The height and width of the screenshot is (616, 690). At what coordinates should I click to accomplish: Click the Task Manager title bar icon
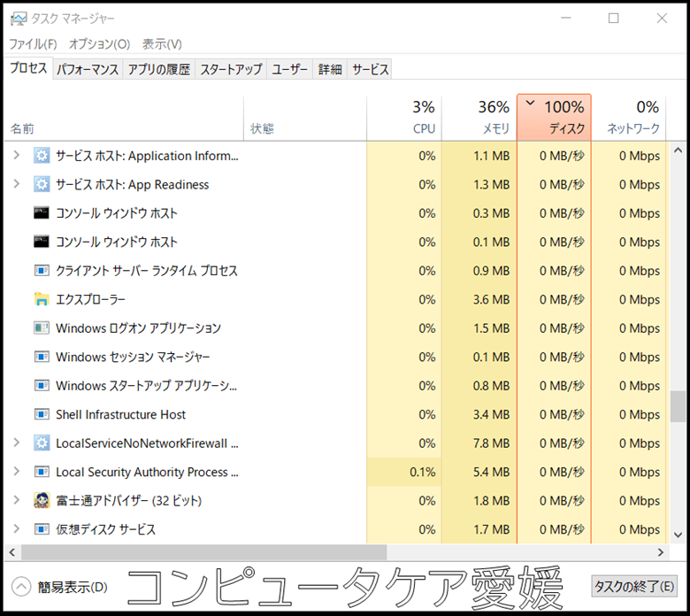19,19
